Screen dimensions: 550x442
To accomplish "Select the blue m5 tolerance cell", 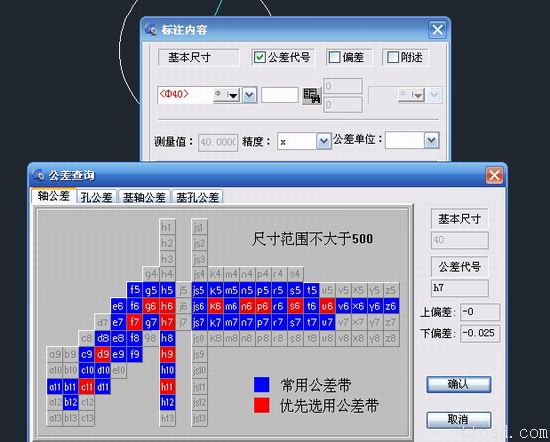I will (231, 290).
